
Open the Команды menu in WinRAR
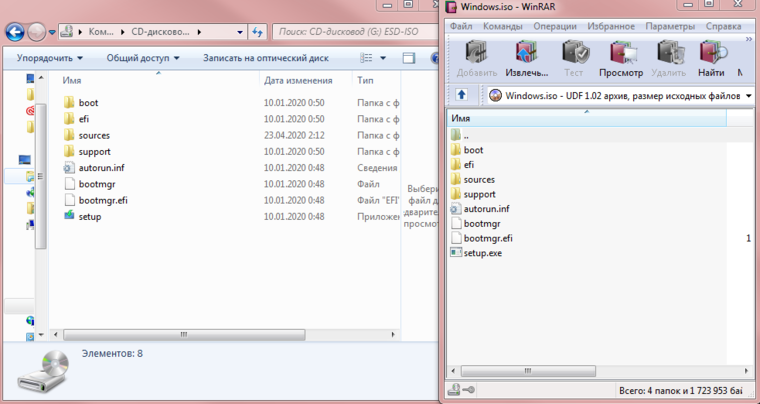click(x=503, y=26)
